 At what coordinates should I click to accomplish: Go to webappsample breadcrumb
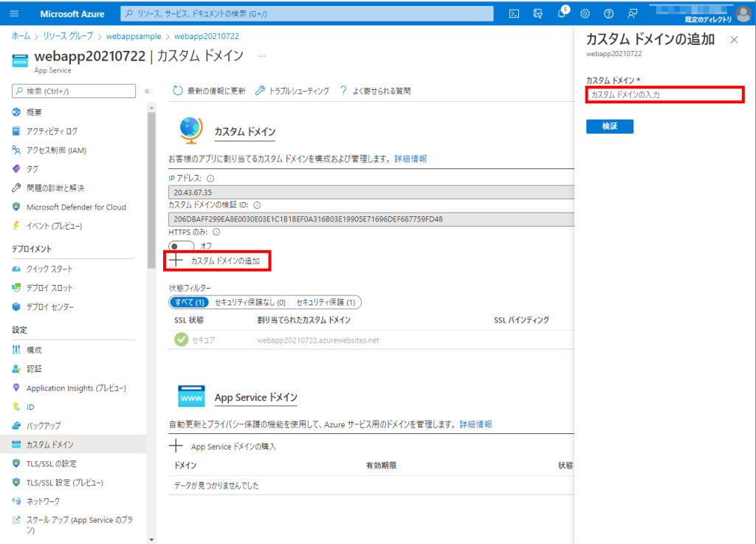[x=134, y=36]
